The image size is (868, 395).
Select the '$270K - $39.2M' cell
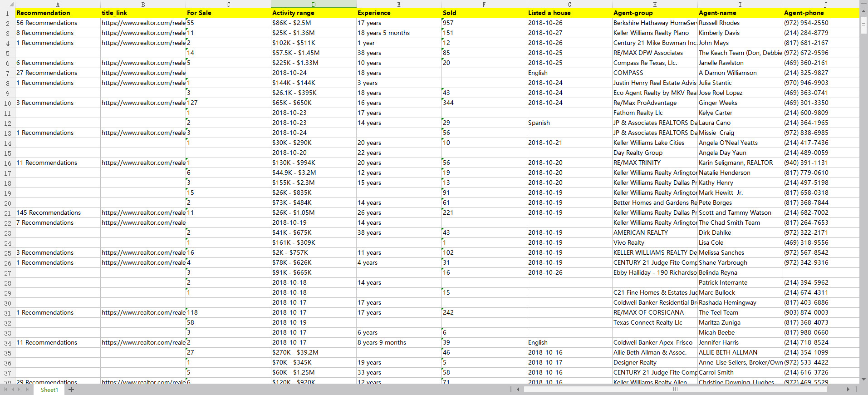click(x=314, y=353)
